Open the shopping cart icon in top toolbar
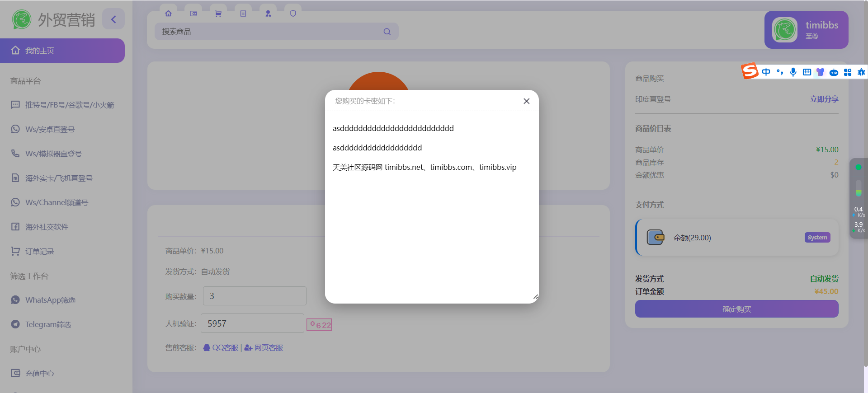 [x=218, y=14]
